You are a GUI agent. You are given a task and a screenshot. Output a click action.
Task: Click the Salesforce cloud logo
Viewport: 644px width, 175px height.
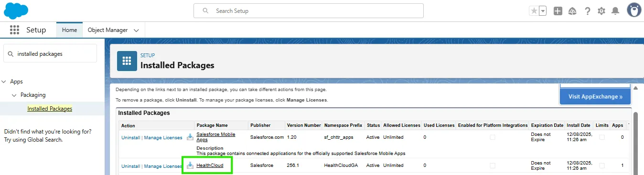point(16,10)
